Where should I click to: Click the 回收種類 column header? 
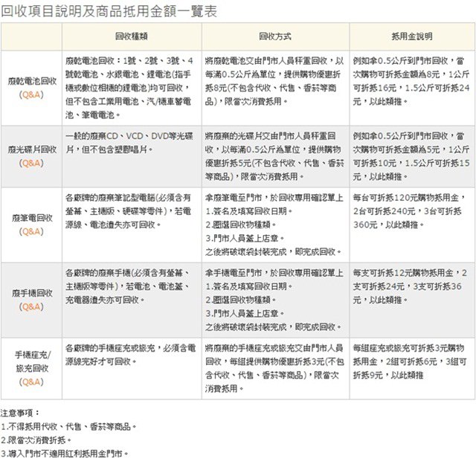132,36
